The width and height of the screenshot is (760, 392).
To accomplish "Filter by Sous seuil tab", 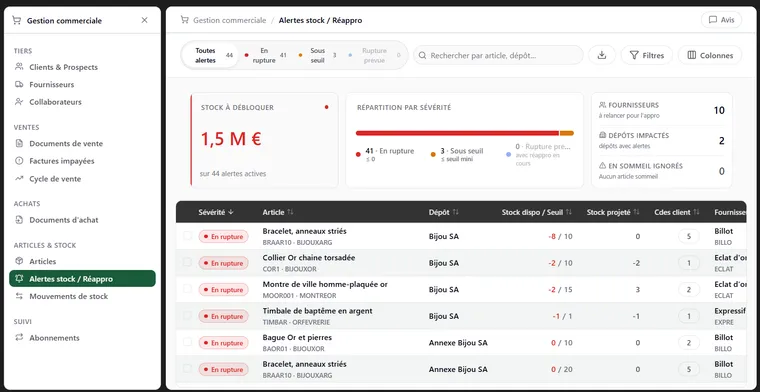I will coord(317,55).
